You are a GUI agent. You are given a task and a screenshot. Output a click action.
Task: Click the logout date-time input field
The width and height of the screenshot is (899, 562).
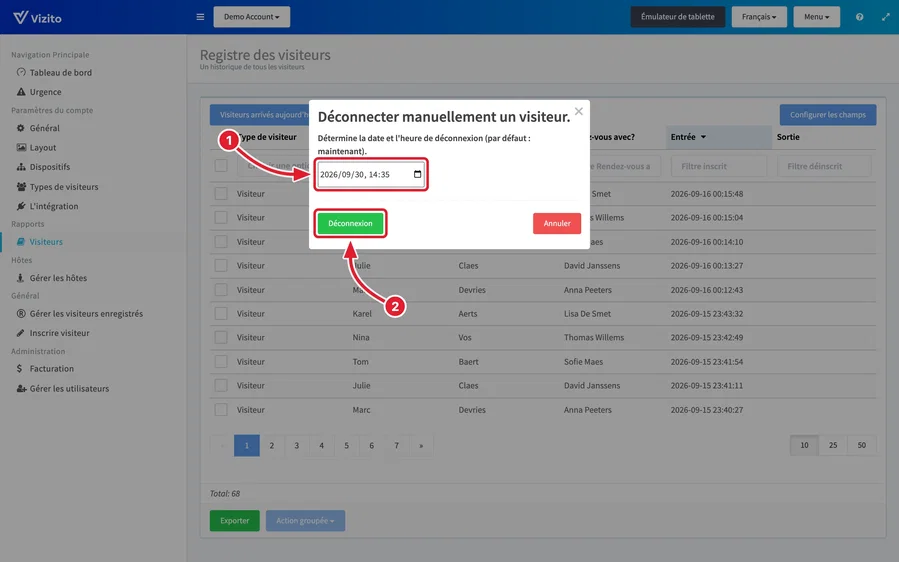coord(371,174)
